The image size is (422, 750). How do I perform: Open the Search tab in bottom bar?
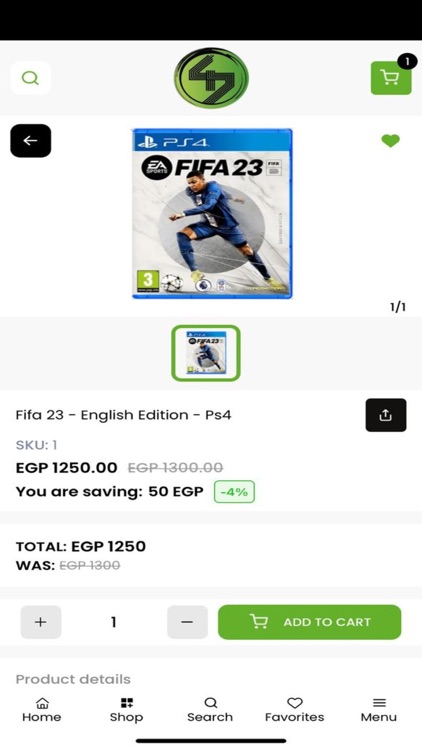(210, 710)
